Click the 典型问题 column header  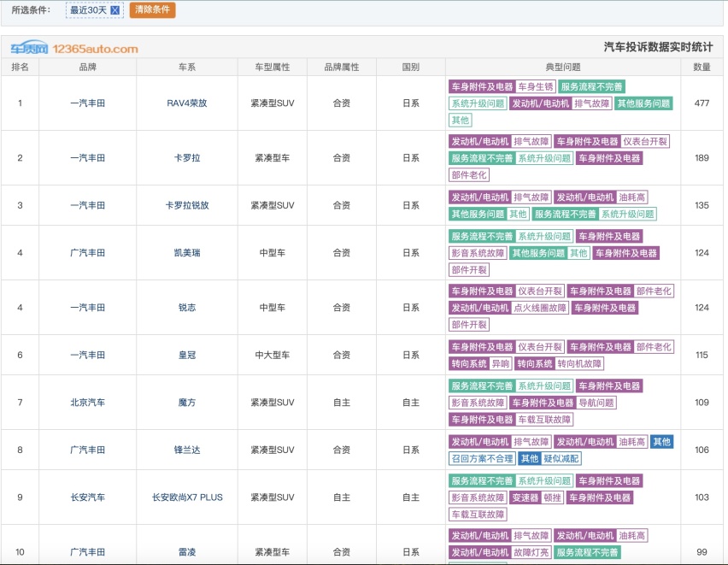pyautogui.click(x=563, y=67)
